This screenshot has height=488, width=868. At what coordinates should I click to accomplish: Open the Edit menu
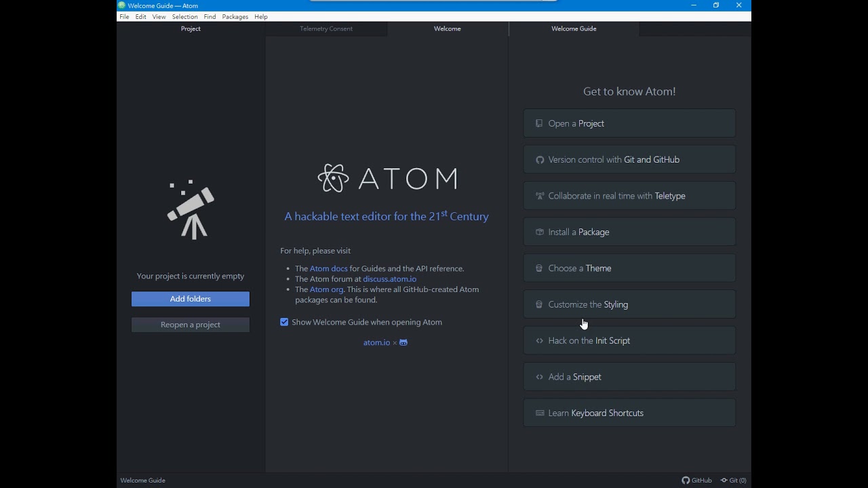[140, 17]
